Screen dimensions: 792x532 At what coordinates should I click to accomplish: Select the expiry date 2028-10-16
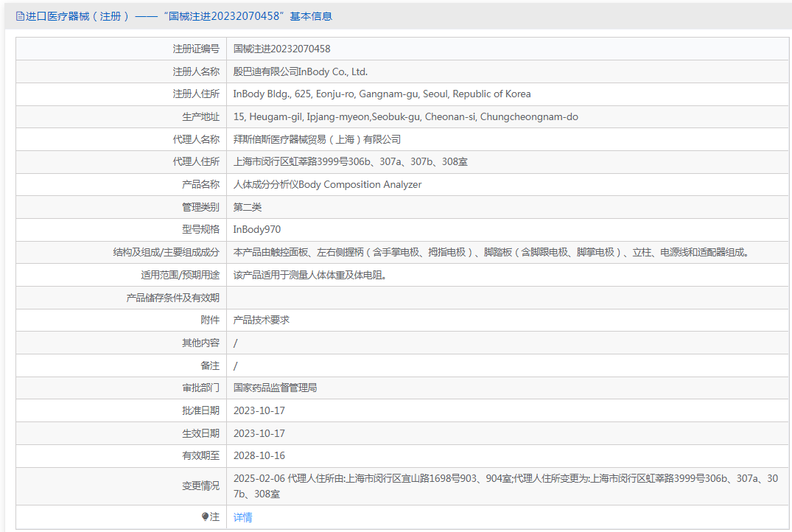click(x=259, y=455)
